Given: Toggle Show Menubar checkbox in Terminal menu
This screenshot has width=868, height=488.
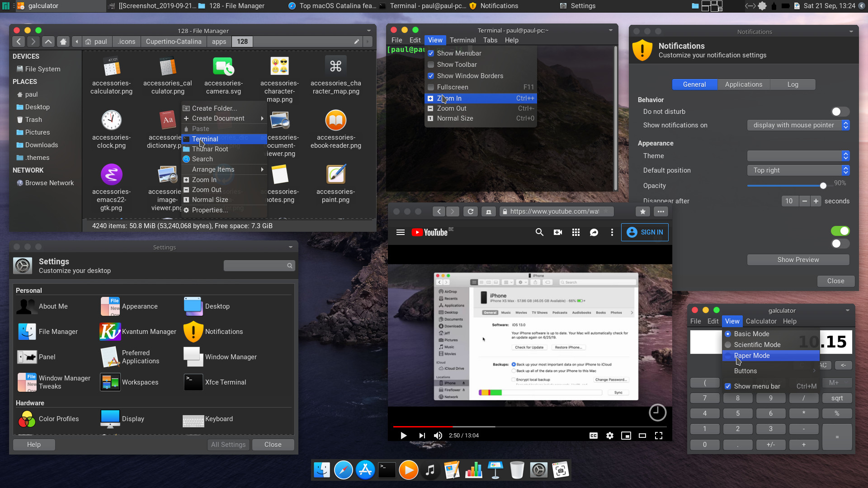Looking at the screenshot, I should (431, 53).
